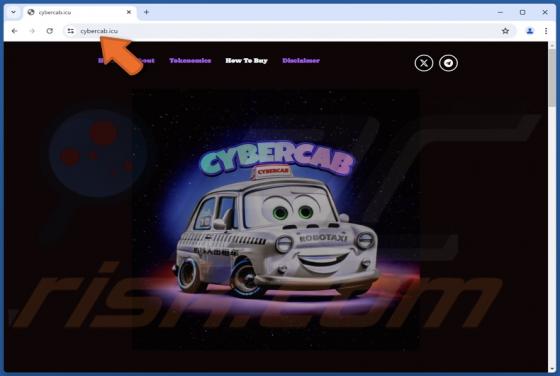Open the Disclaimer menu link
This screenshot has width=560, height=376.
click(x=301, y=61)
